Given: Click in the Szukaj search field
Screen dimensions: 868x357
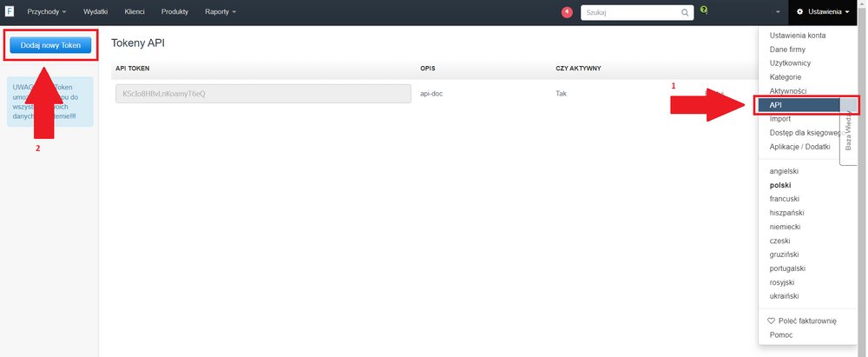Looking at the screenshot, I should pos(629,12).
